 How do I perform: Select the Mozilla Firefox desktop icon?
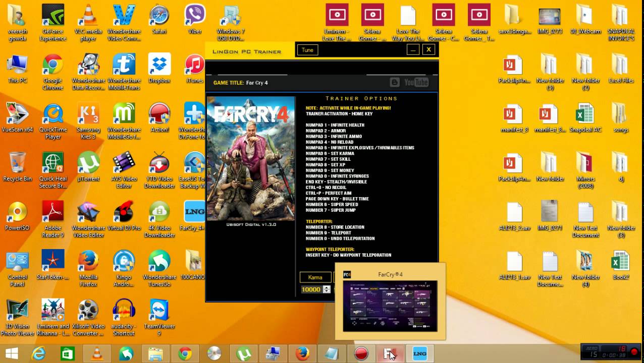(x=88, y=269)
